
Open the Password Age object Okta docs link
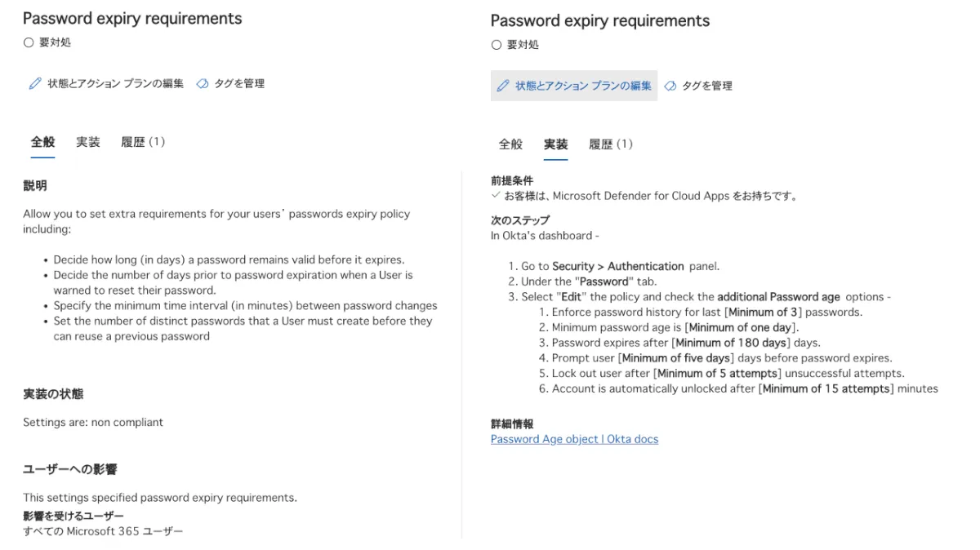(574, 439)
